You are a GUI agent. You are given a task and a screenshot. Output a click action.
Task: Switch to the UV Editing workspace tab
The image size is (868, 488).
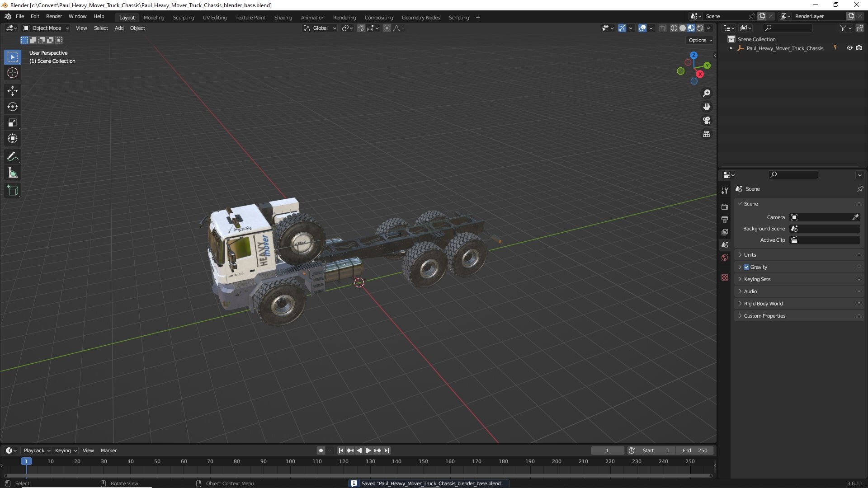[215, 18]
